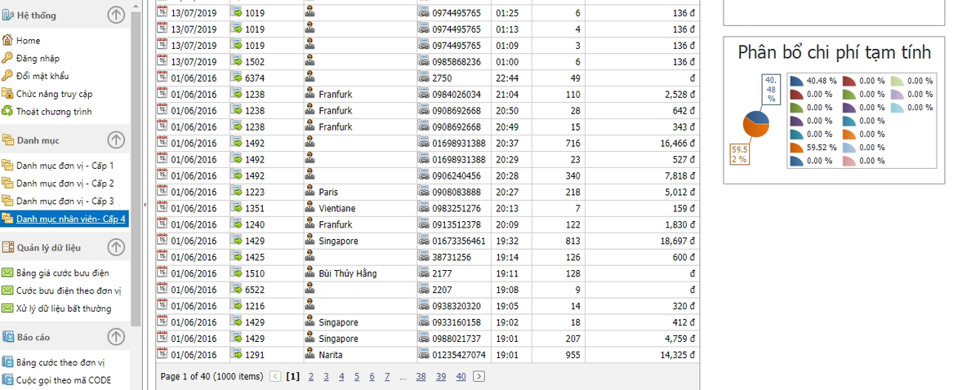
Task: Click the report icon beside Bảng cước theo đơn vị
Action: (x=7, y=361)
